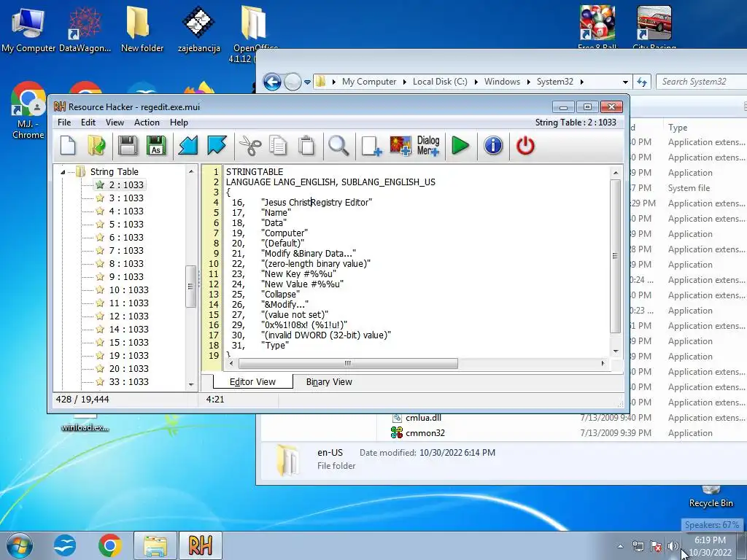Click the blue info toolbar icon
Viewport: 747px width, 560px height.
(x=493, y=145)
